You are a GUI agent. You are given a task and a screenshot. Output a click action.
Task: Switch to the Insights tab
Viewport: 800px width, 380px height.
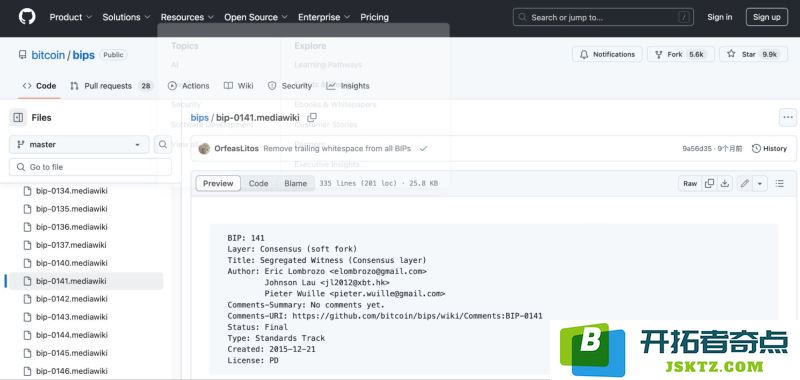coord(348,86)
